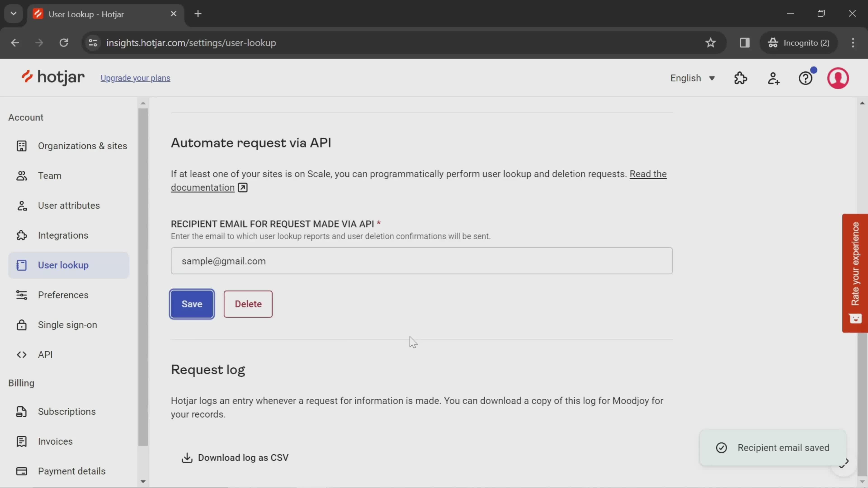Click the Payment details menu item
Viewport: 868px width, 488px height.
[71, 471]
